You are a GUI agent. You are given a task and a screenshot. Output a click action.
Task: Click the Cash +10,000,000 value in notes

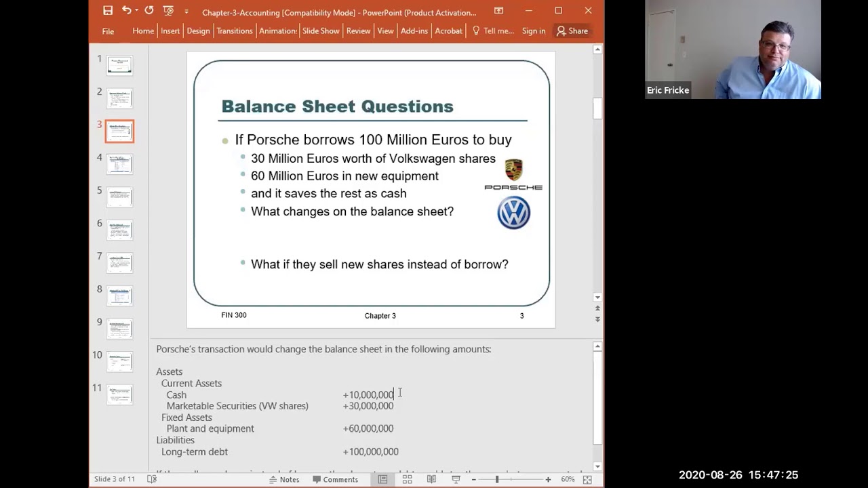coord(368,394)
